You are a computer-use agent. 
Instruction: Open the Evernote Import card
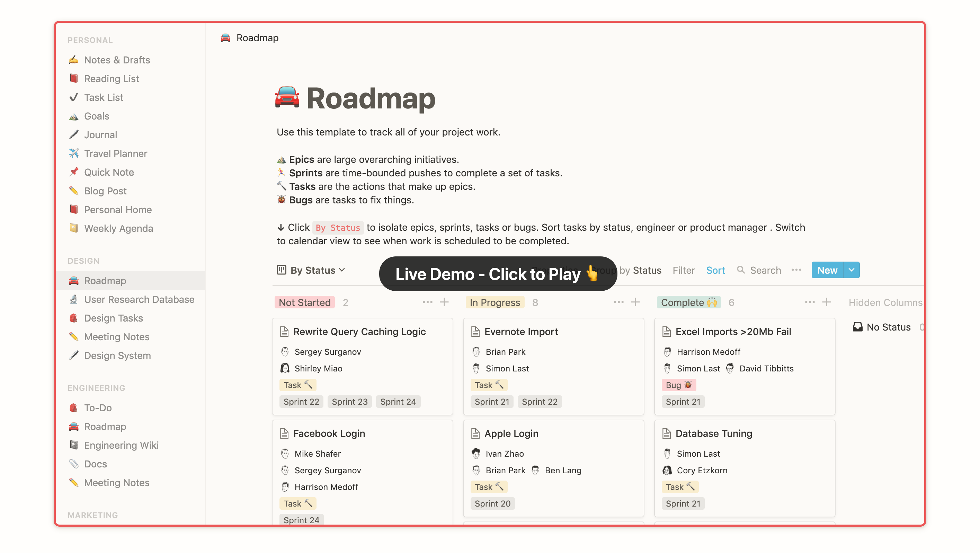coord(553,366)
